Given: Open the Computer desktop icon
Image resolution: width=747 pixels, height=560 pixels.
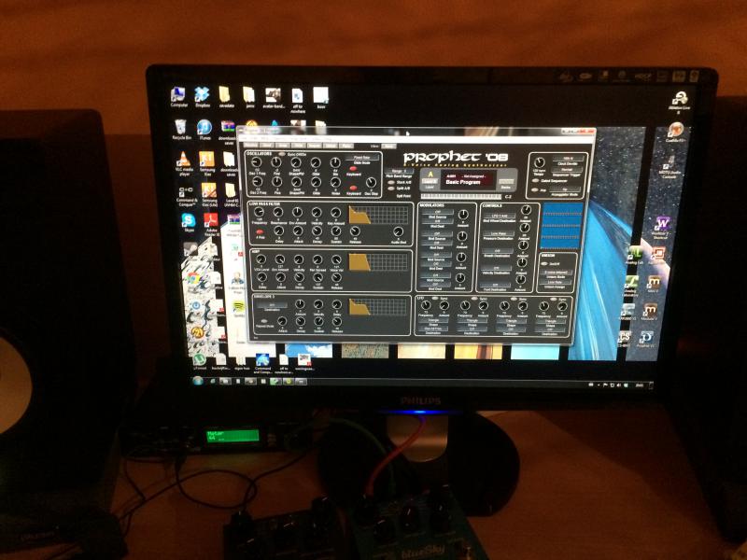Looking at the screenshot, I should [178, 97].
